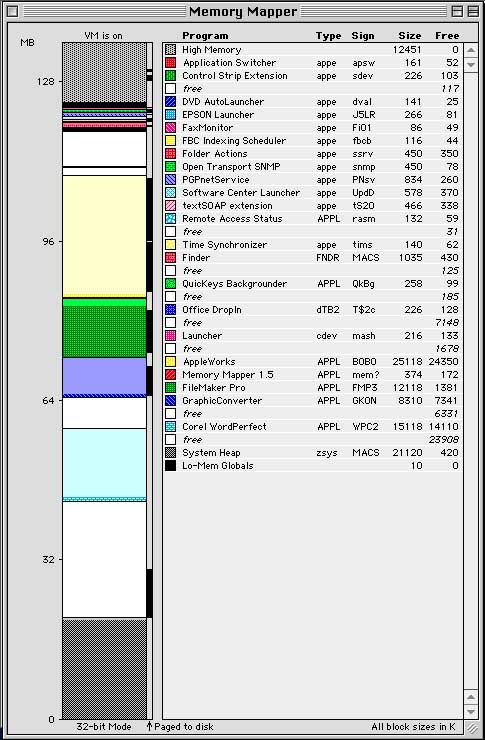The height and width of the screenshot is (740, 485).
Task: Click the free row showing 7148
Action: (x=312, y=323)
